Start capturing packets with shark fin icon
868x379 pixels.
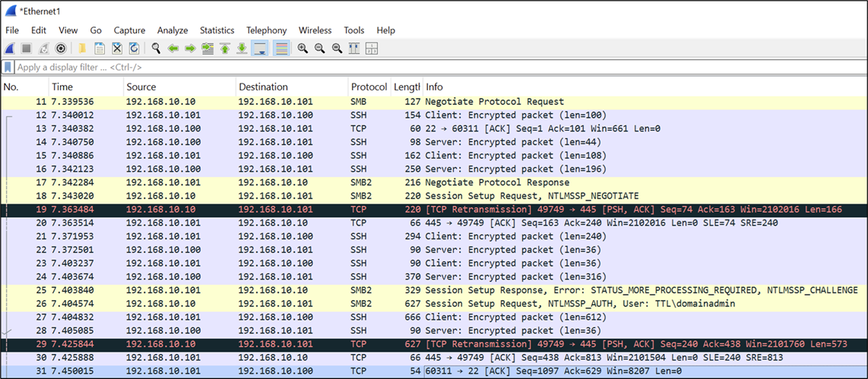(10, 49)
